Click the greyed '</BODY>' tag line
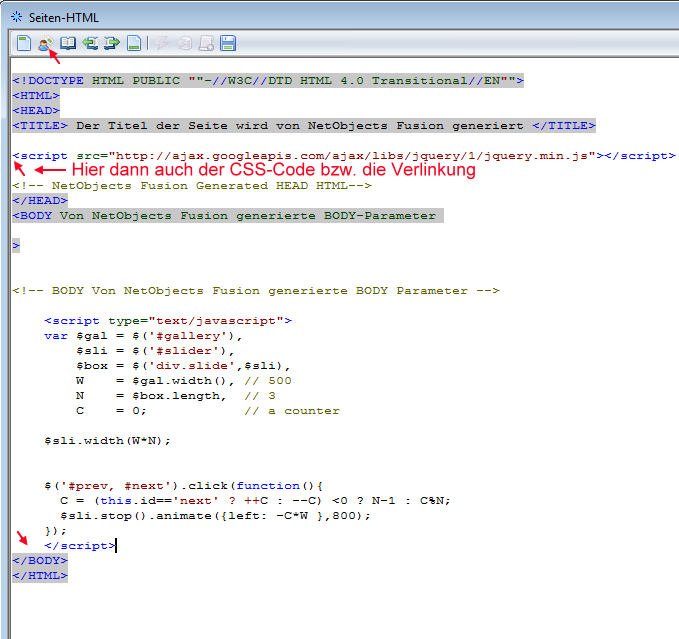 40,561
